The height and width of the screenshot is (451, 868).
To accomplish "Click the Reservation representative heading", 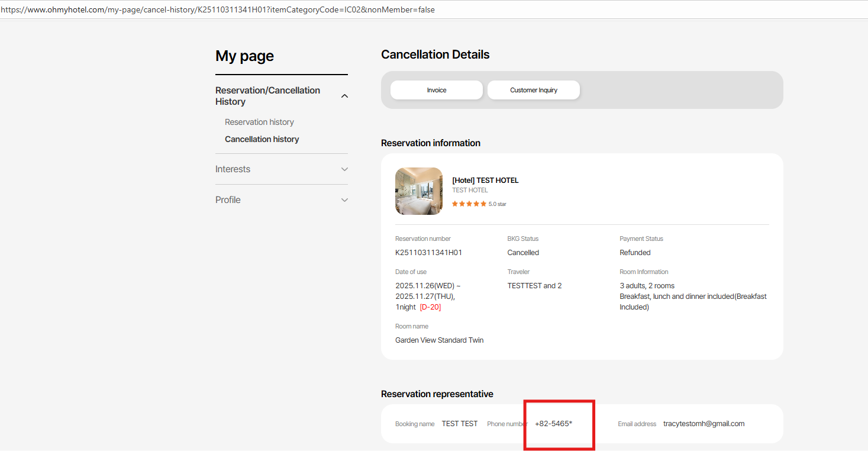I will [437, 394].
